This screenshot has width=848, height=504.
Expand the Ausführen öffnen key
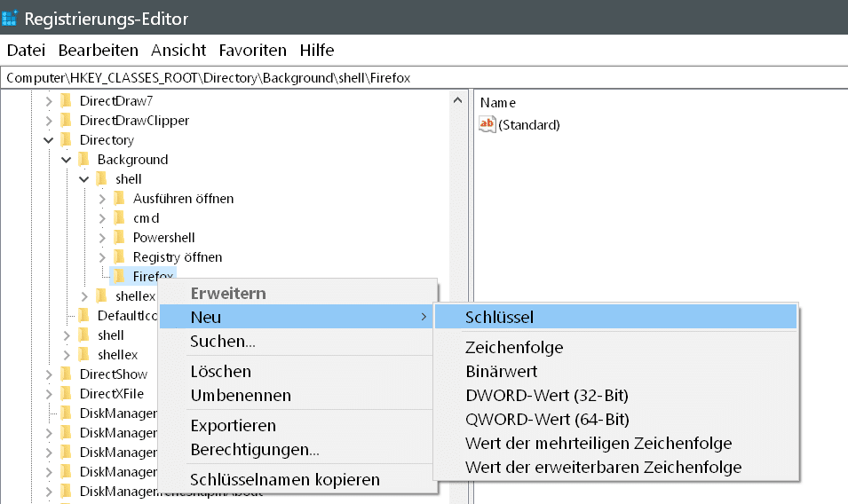pos(102,199)
